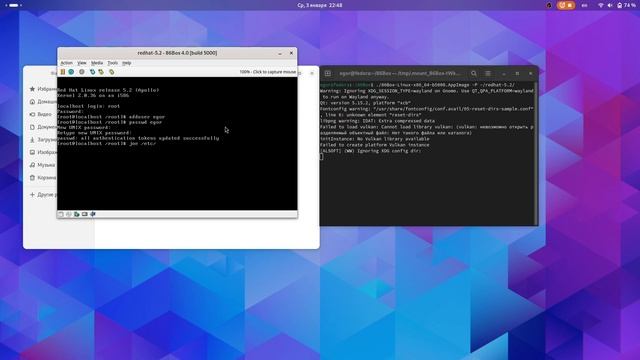Open the Help menu in 86Box
Screen dimensions: 640x360
coord(127,63)
